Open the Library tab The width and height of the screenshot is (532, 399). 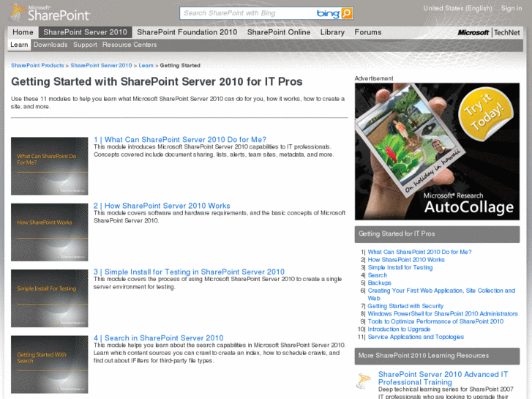(x=332, y=32)
